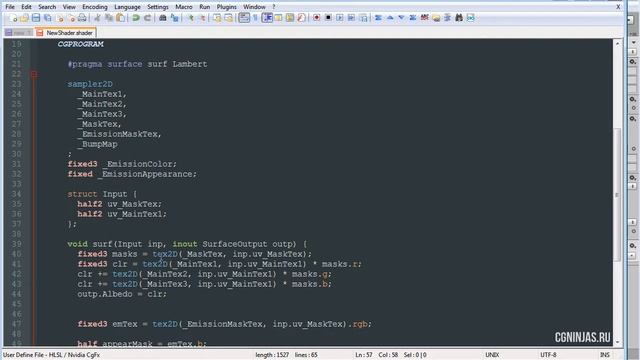Viewport: 640px width, 360px height.
Task: Open the Plugins menu
Action: pyautogui.click(x=227, y=7)
